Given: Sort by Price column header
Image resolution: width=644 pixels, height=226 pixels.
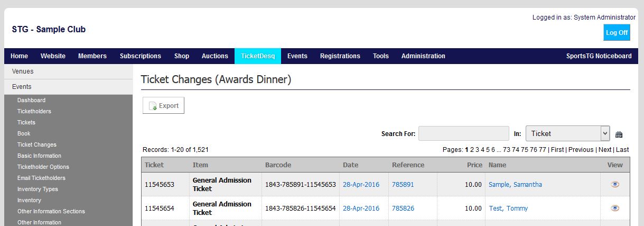Looking at the screenshot, I should tap(474, 165).
